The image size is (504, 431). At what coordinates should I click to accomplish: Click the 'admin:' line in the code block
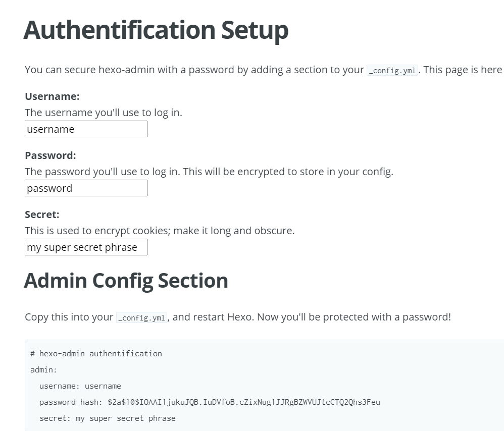44,370
